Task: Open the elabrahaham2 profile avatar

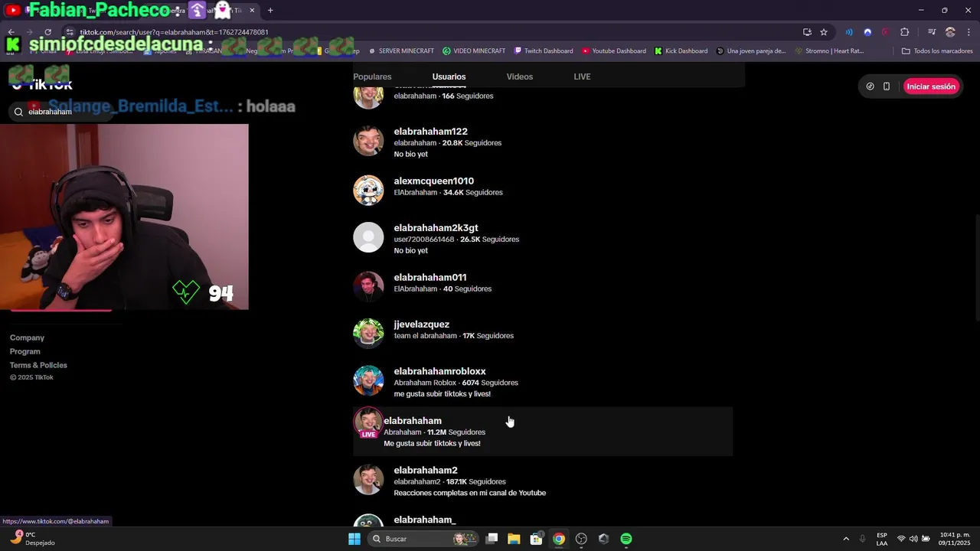Action: pyautogui.click(x=368, y=479)
